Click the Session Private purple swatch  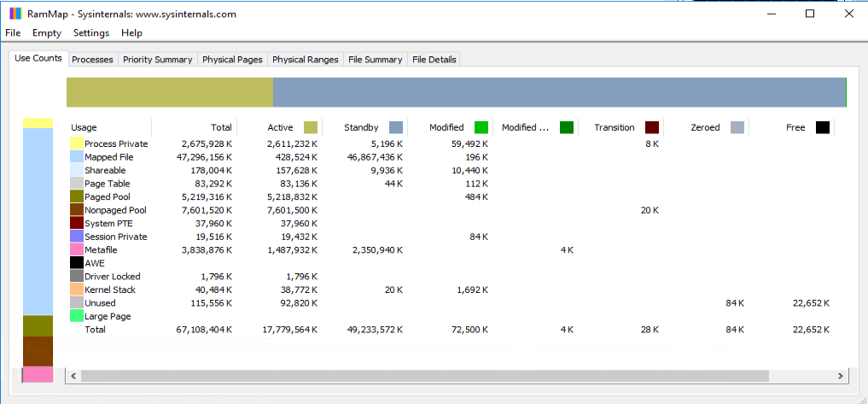coord(77,237)
